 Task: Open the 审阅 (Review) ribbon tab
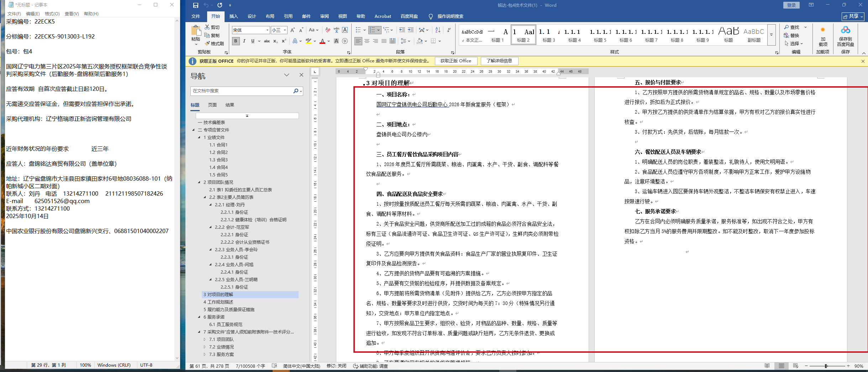[x=324, y=16]
